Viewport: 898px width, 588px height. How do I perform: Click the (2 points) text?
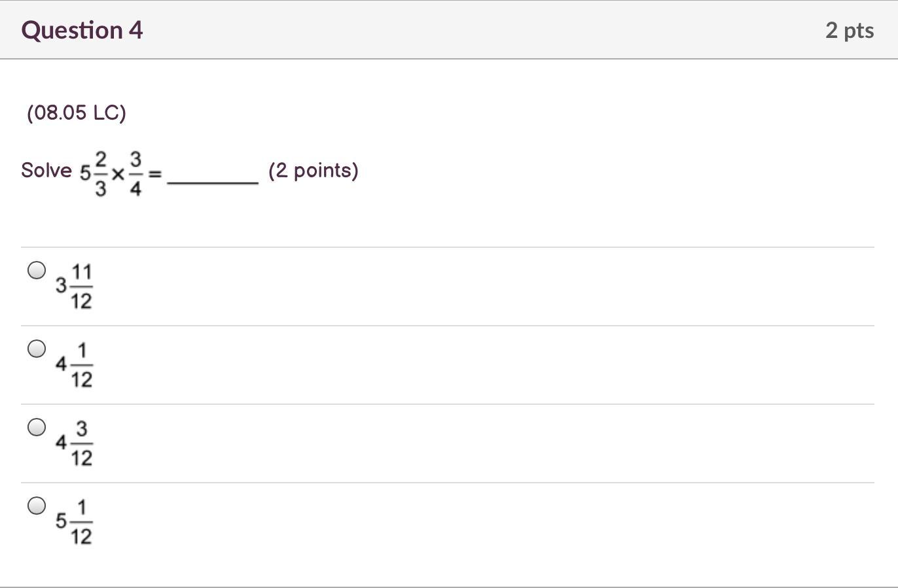(314, 171)
